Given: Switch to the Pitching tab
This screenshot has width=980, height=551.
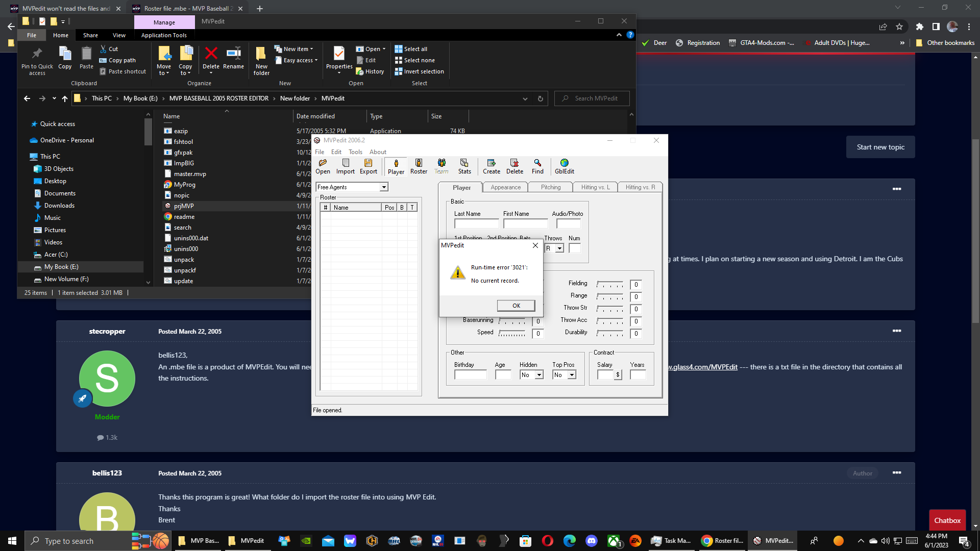Looking at the screenshot, I should tap(551, 187).
